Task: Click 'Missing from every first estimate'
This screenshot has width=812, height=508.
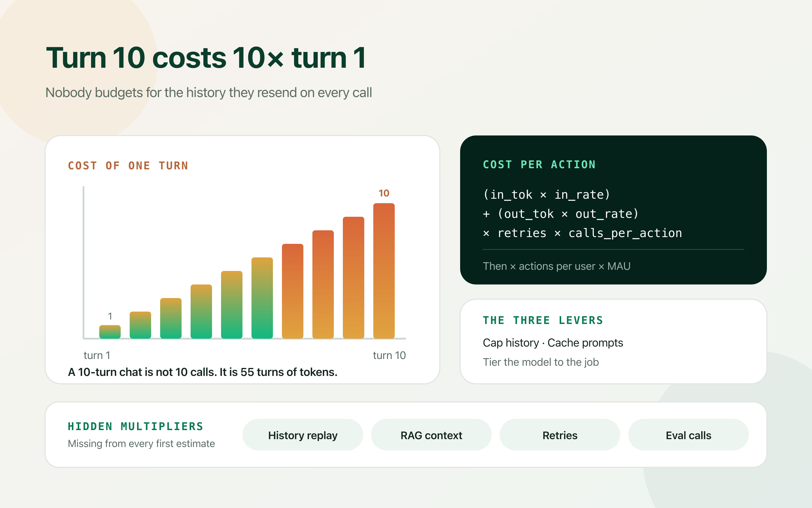Action: coord(141,443)
